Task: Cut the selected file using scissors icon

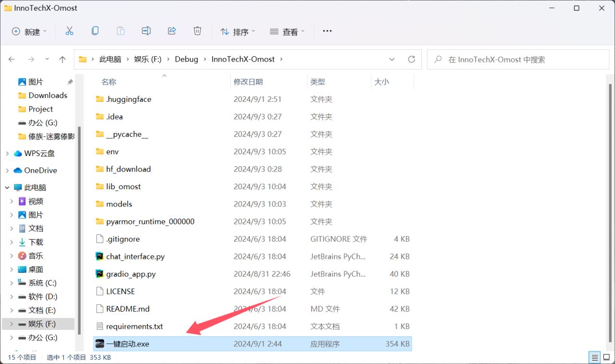Action: pos(70,30)
